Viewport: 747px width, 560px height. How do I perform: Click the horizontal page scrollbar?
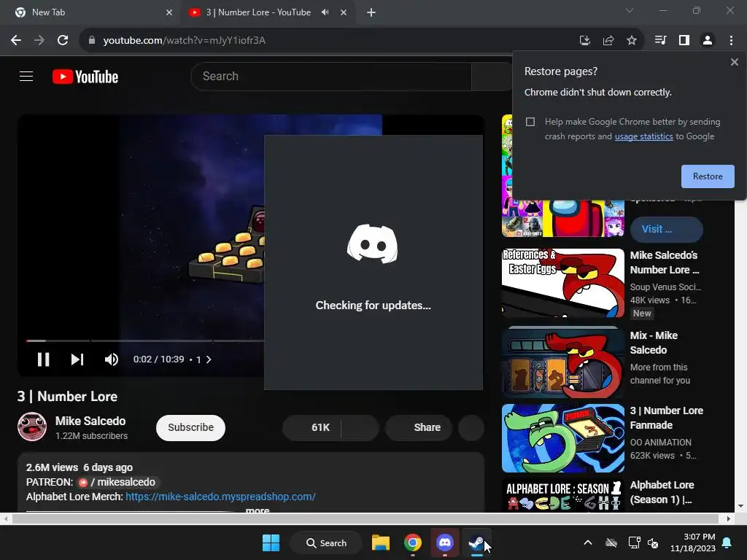click(x=365, y=518)
